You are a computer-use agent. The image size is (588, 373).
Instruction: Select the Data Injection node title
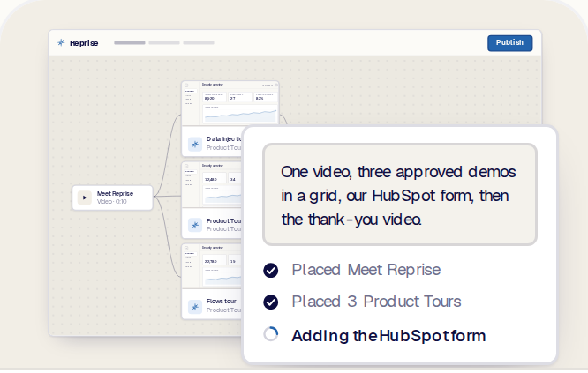224,139
